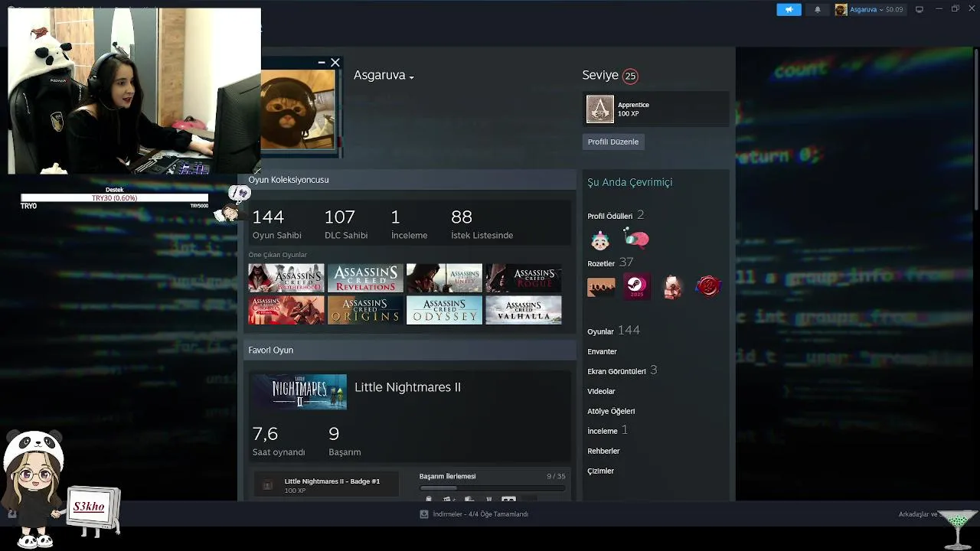Open the Little Nightmares II capsule image

pos(300,392)
